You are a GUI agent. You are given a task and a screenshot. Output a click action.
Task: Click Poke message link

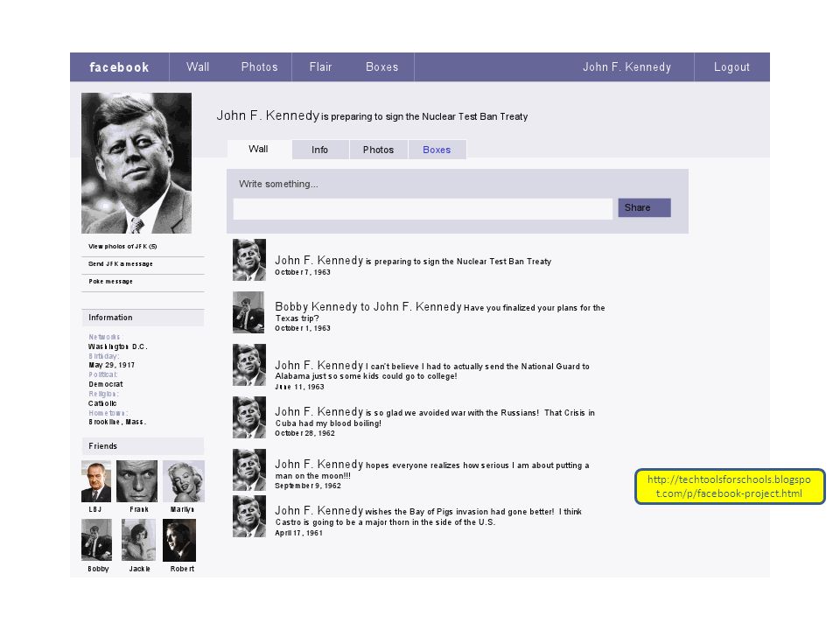pos(111,281)
